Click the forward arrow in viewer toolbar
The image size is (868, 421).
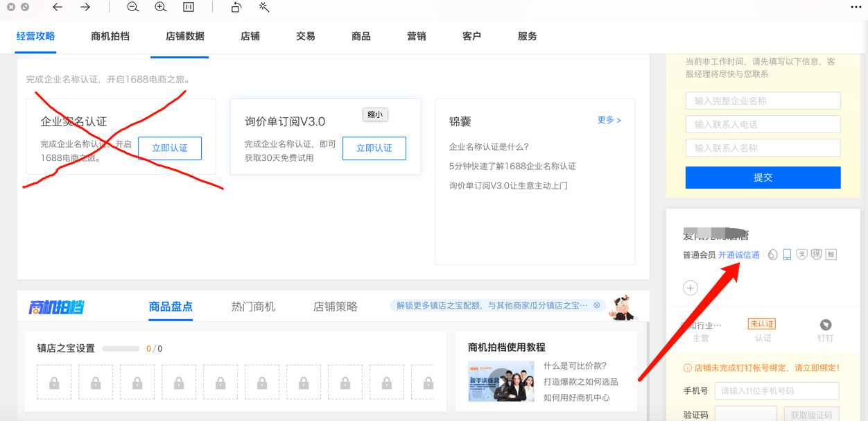pyautogui.click(x=85, y=7)
